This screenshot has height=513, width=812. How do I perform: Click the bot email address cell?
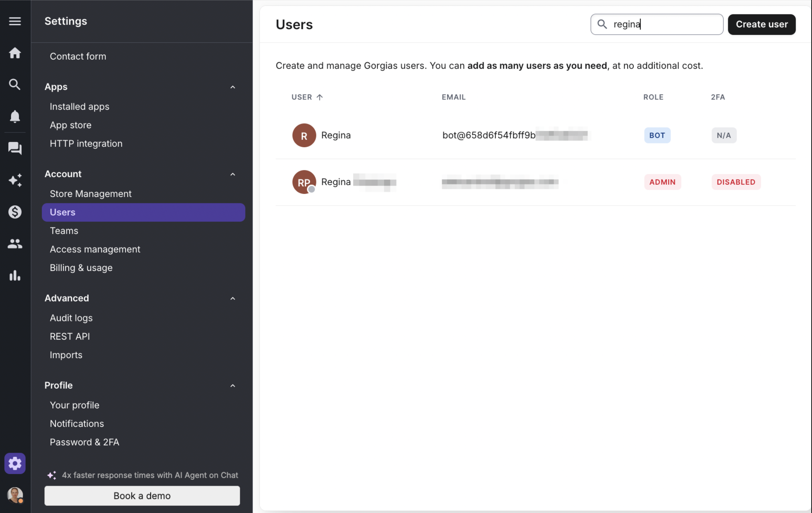pyautogui.click(x=515, y=135)
